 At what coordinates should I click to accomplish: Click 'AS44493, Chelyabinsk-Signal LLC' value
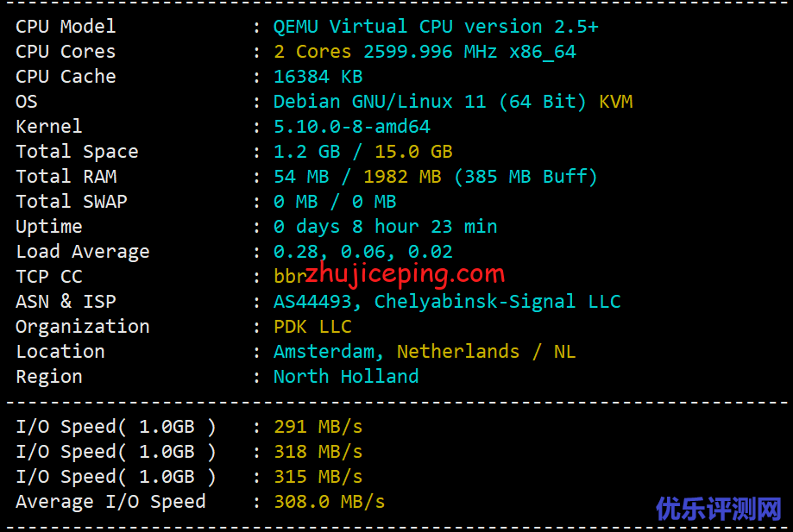coord(447,302)
